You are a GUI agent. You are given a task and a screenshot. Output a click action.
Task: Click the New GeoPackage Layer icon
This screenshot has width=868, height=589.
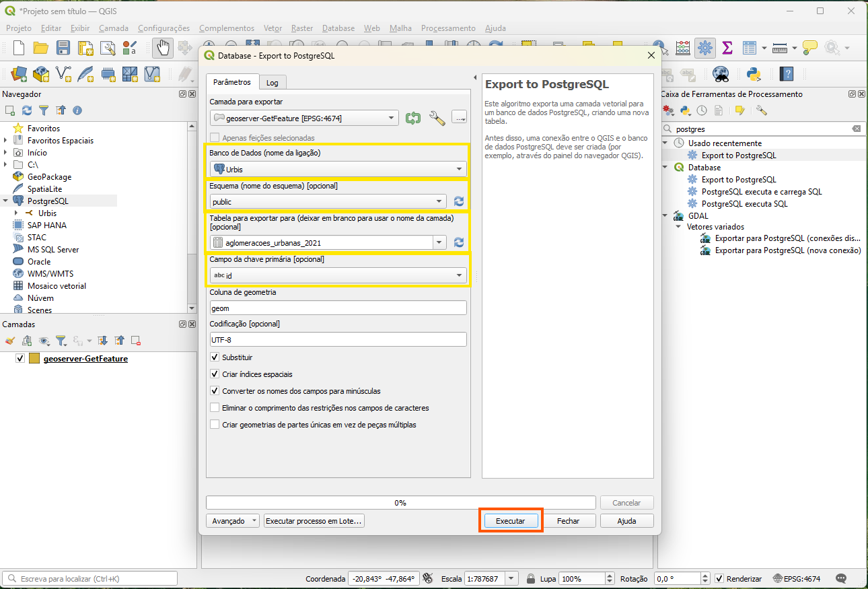[x=41, y=73]
